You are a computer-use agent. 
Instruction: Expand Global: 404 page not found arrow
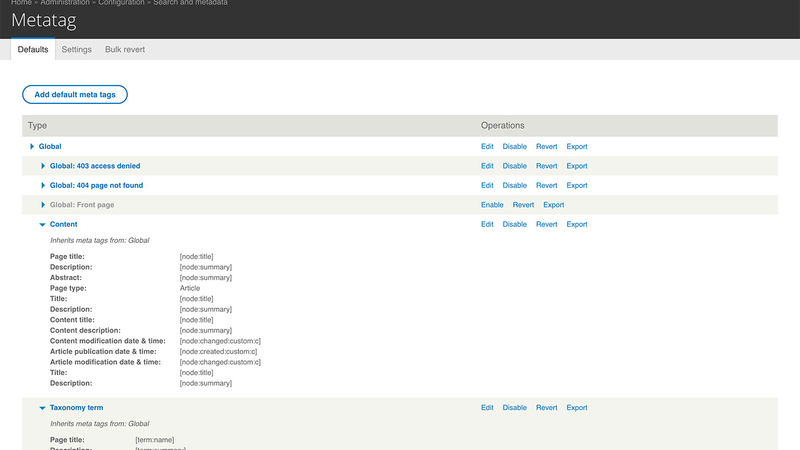pyautogui.click(x=43, y=185)
